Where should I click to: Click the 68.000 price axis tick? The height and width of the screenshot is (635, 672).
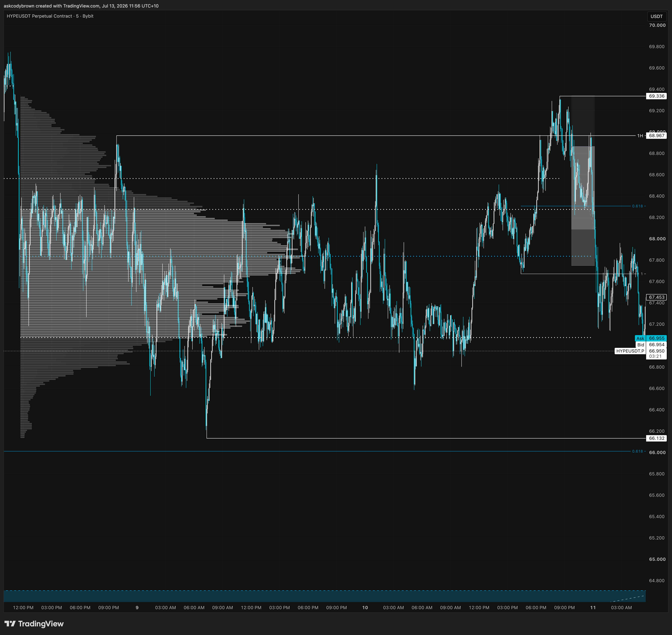click(657, 239)
